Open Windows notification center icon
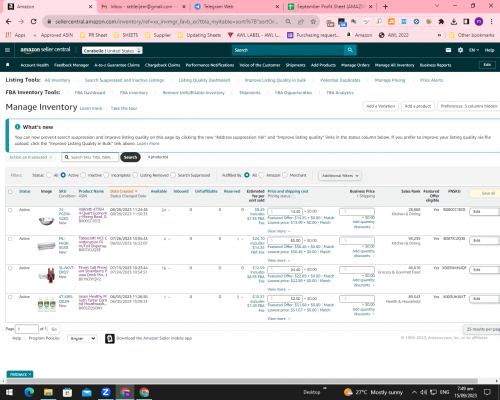This screenshot has height=400, width=500. 487,392
